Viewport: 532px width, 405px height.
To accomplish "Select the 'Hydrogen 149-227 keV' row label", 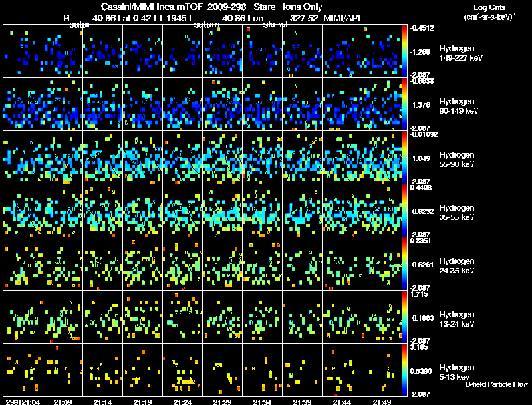I will click(x=460, y=53).
